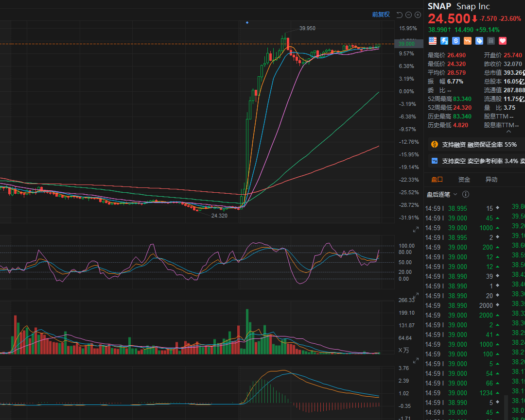
Task: Click expand icon between volume and MACD panels
Action: [x=416, y=361]
